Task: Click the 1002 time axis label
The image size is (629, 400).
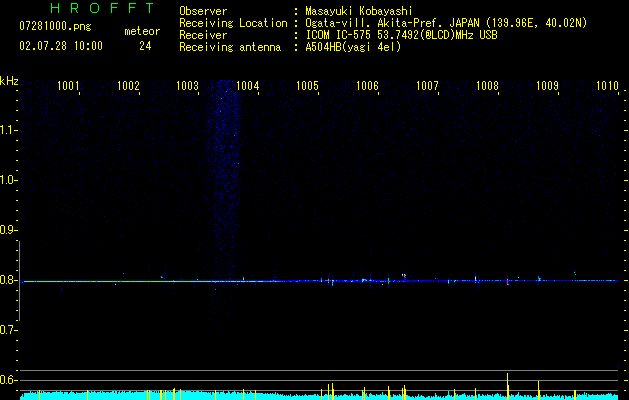Action: 128,86
